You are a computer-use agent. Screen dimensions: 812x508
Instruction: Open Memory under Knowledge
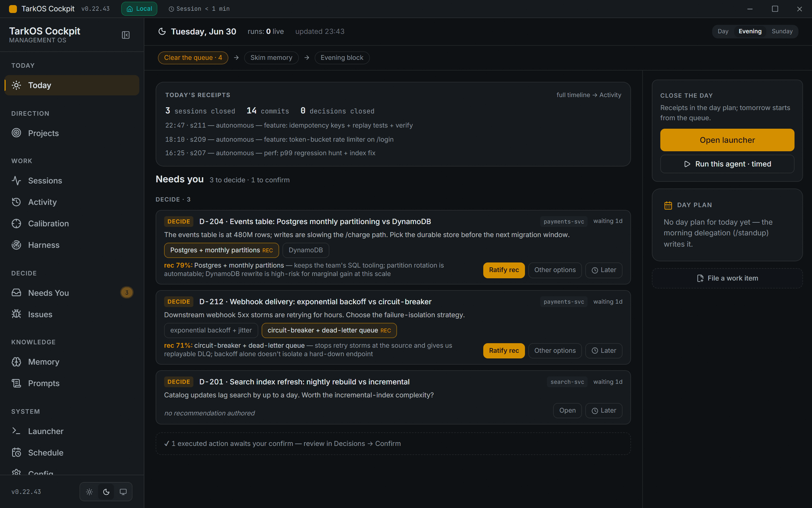coord(72,362)
